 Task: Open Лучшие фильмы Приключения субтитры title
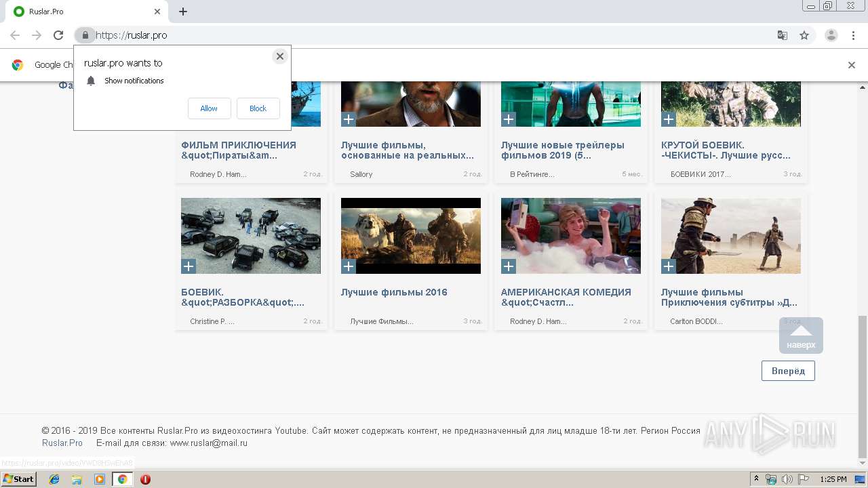[x=729, y=297]
